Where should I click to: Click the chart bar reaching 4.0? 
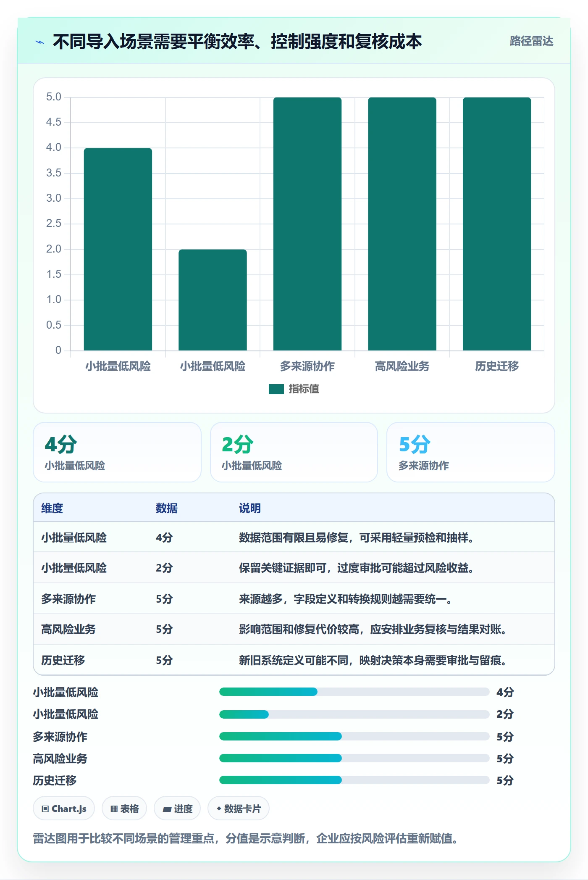[118, 249]
